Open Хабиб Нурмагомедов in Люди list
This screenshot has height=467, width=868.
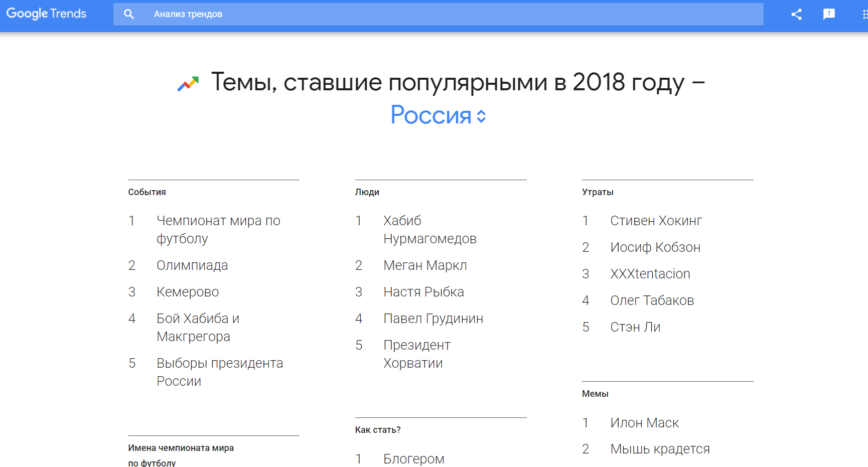[430, 230]
